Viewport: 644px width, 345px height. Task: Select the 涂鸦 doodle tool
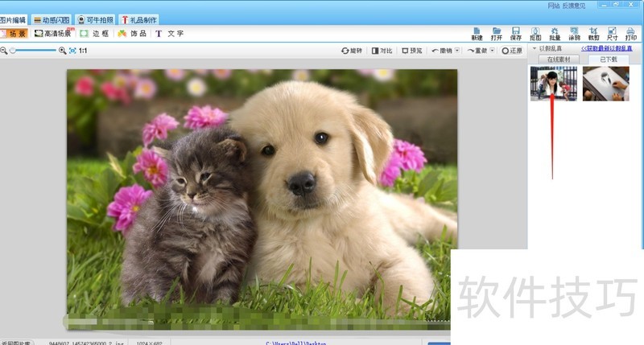(x=574, y=34)
